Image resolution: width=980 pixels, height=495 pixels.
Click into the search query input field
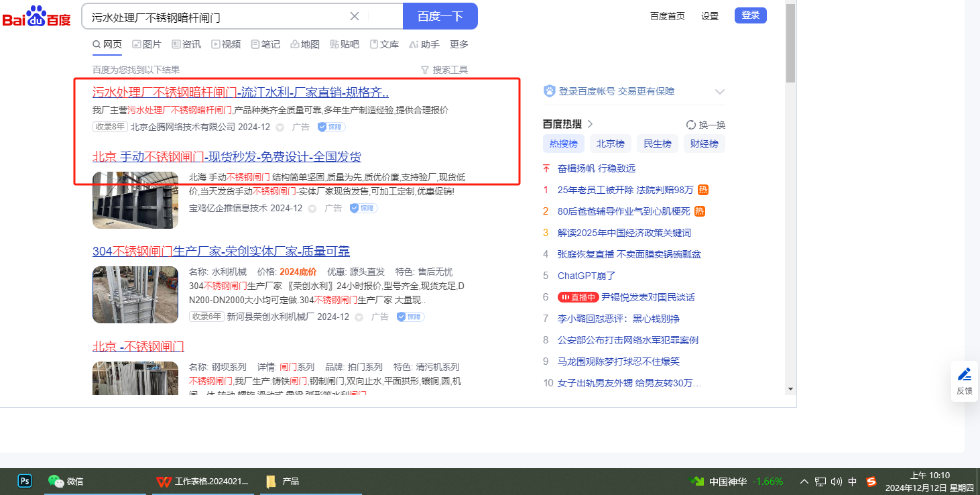click(x=218, y=16)
